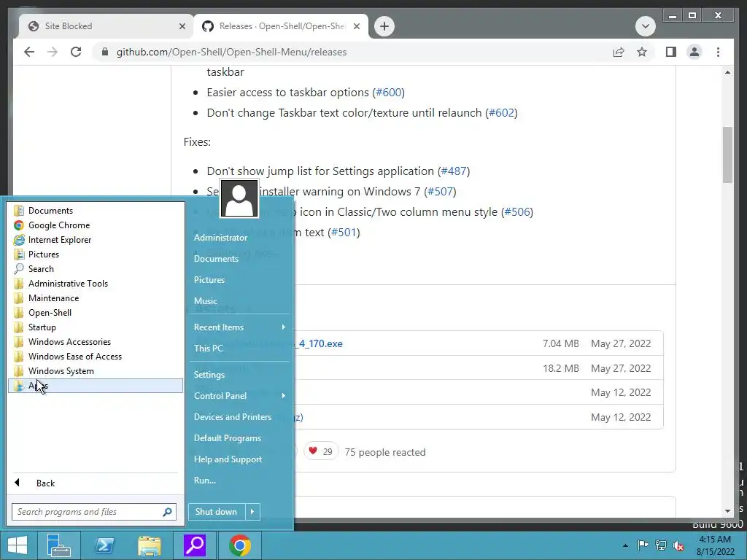
Task: Open the Administrator folder
Action: point(239,237)
